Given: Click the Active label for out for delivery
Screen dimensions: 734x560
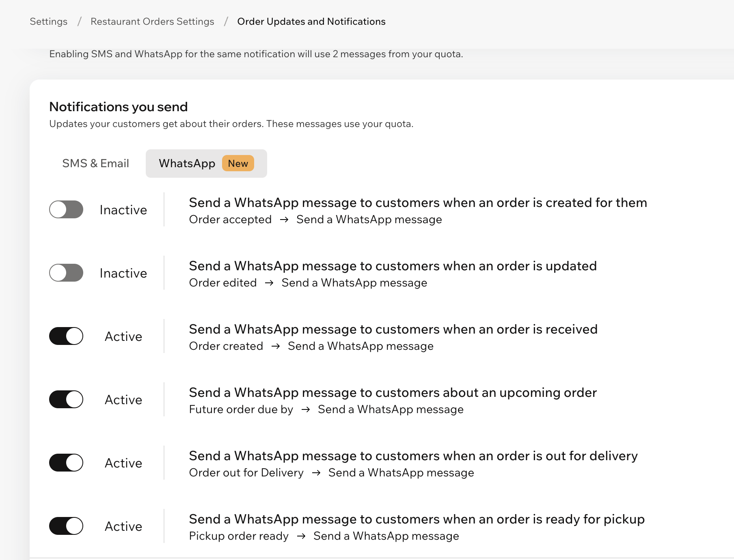Looking at the screenshot, I should (123, 463).
